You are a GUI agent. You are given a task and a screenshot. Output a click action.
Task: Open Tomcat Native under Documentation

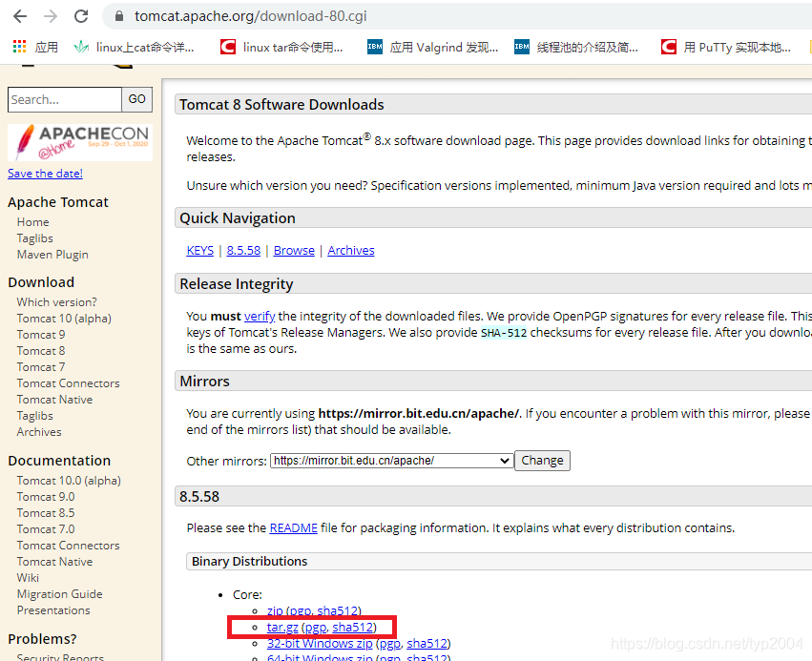click(54, 562)
